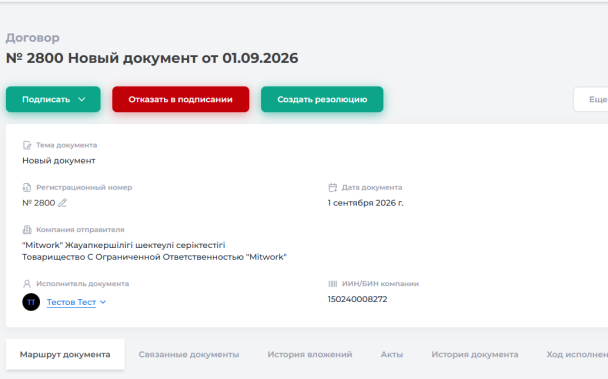Image resolution: width=608 pixels, height=379 pixels.
Task: Switch to the Связанные документы tab
Action: point(189,354)
